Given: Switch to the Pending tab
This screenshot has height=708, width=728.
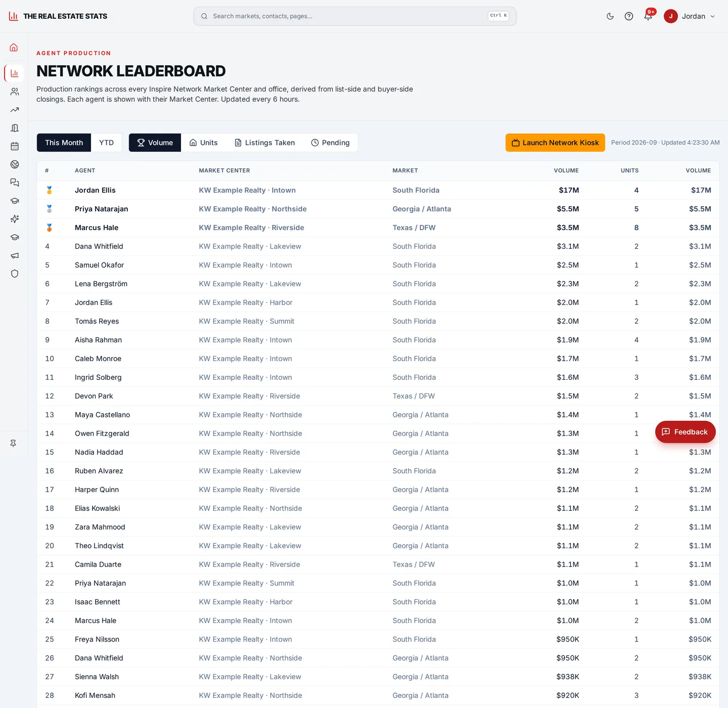Looking at the screenshot, I should [x=330, y=143].
